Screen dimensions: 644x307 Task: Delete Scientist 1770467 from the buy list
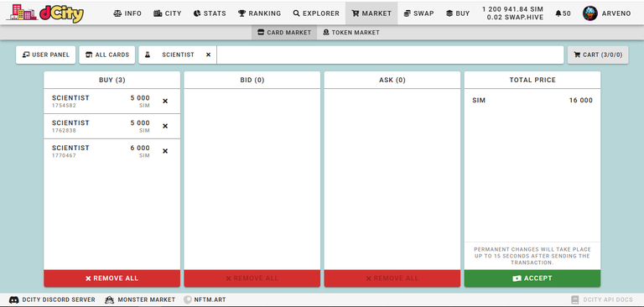(x=165, y=151)
